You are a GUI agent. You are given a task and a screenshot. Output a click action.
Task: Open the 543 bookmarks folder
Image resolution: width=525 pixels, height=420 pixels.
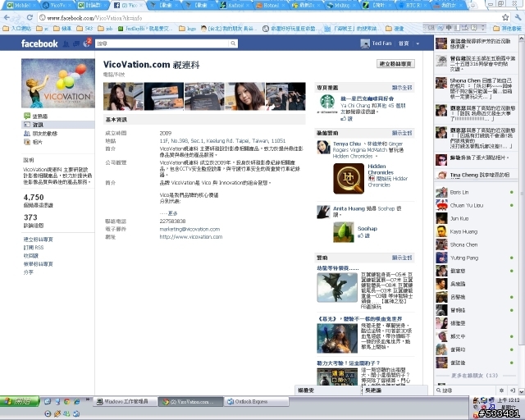[x=84, y=29]
